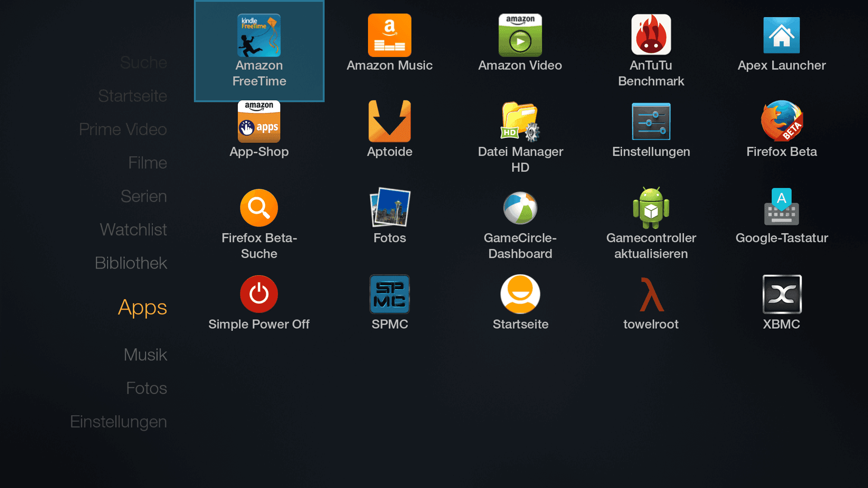Select Watchlist in the left menu
868x488 pixels.
pyautogui.click(x=133, y=230)
